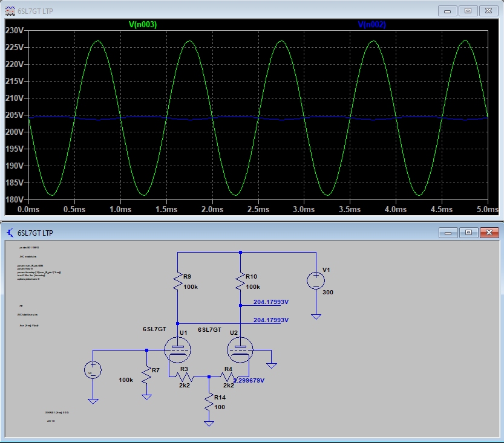Click the 204.17993V label at R10 node
This screenshot has width=504, height=443.
click(271, 302)
